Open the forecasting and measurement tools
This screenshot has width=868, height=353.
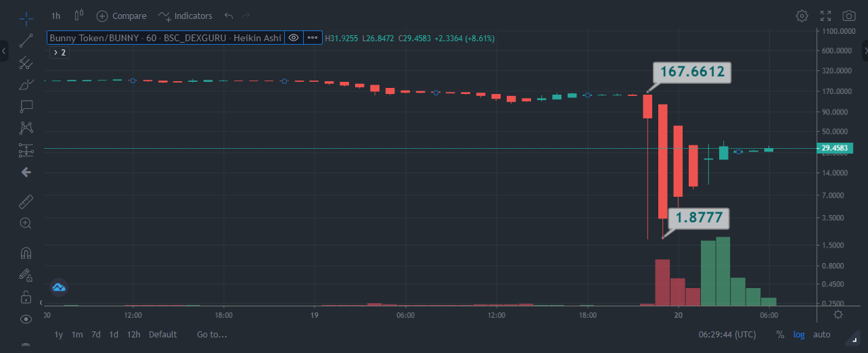(26, 149)
